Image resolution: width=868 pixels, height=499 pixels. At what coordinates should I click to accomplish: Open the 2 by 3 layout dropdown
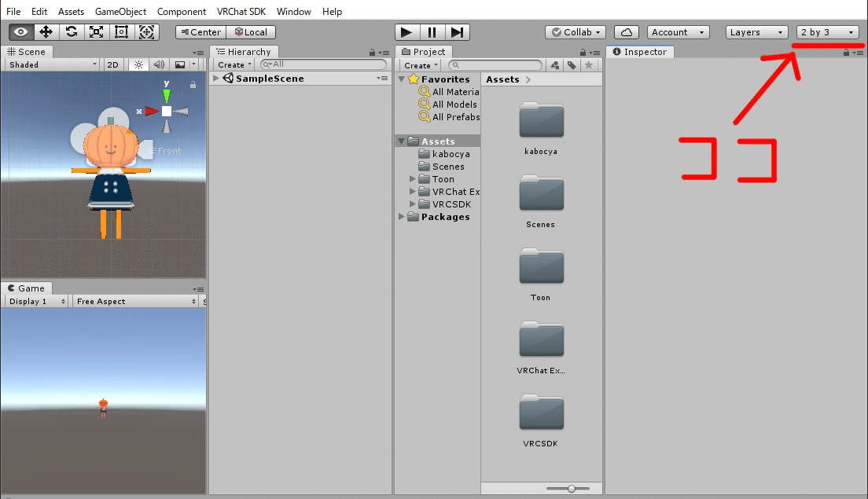point(828,32)
